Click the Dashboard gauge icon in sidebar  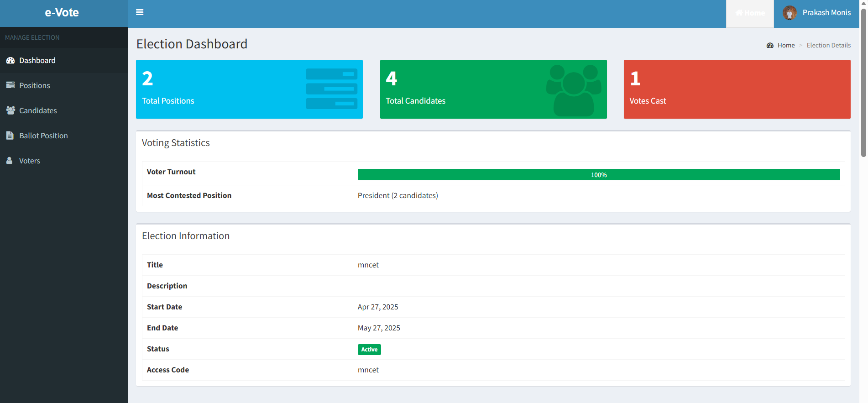[x=10, y=61]
